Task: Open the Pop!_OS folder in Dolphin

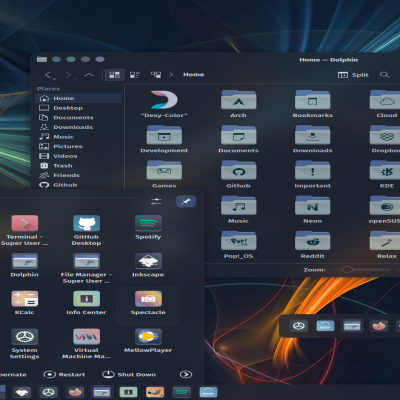Action: [x=238, y=245]
